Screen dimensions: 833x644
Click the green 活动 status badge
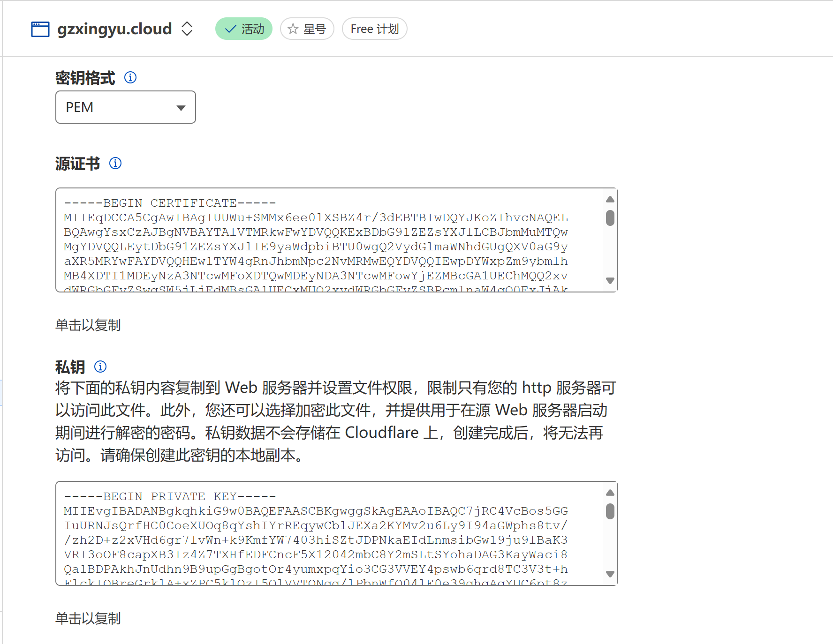pyautogui.click(x=244, y=29)
